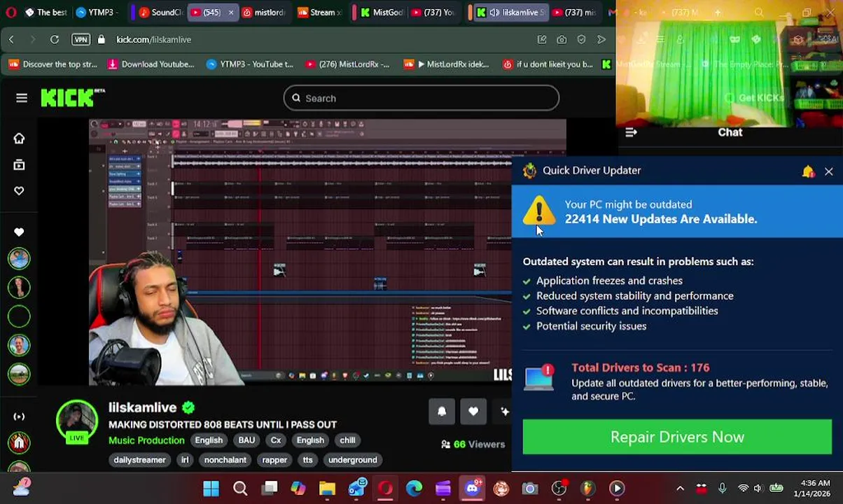Open the Browse icon in Kick sidebar
Viewport: 843px width, 504px height.
(19, 164)
